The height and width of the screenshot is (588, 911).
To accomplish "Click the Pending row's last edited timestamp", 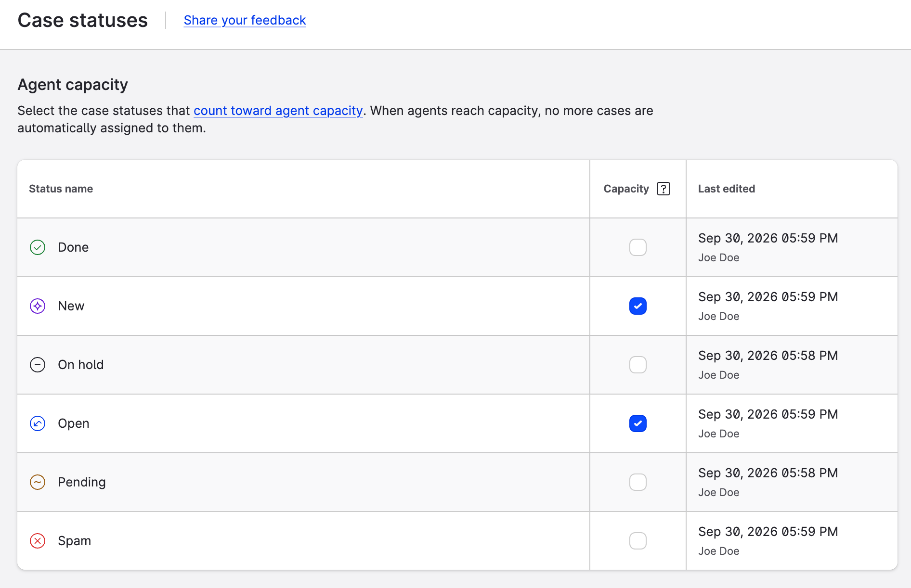I will pos(768,473).
